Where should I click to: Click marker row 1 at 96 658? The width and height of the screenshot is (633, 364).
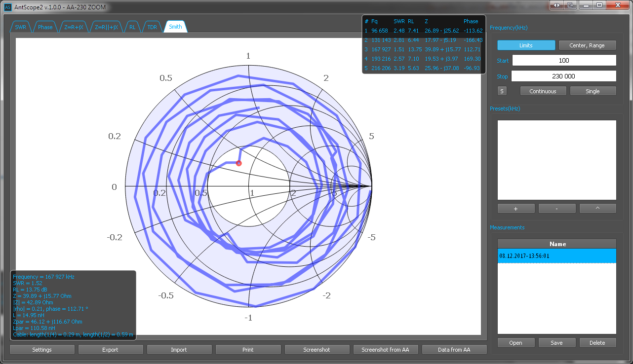click(x=424, y=31)
